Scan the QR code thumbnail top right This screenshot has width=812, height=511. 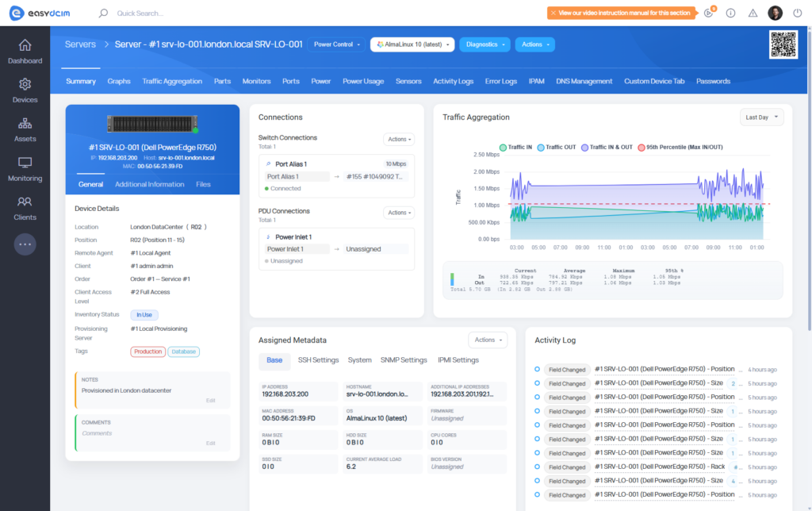[783, 45]
